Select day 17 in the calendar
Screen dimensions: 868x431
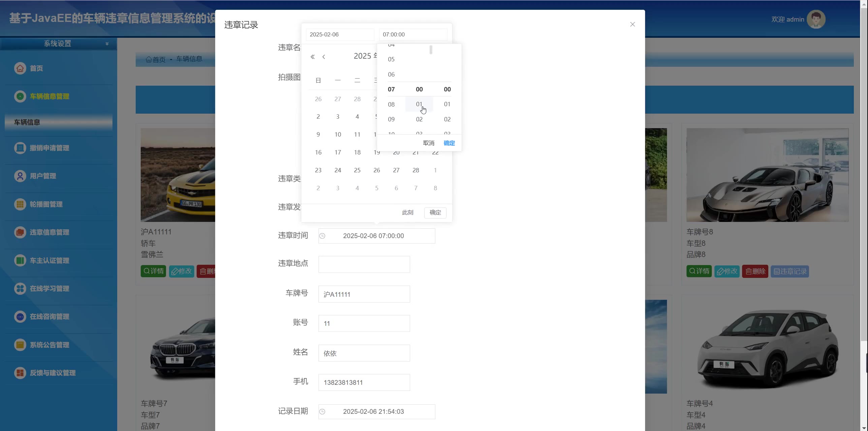click(338, 152)
